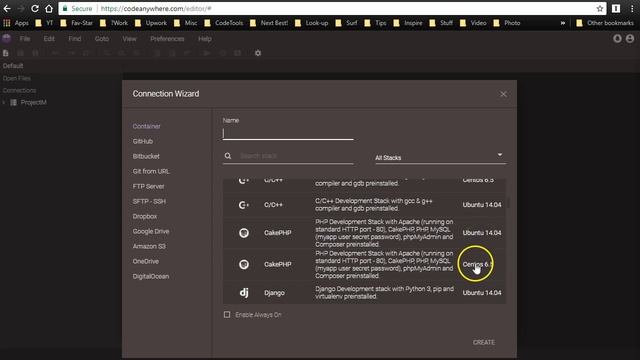
Task: Open the File menu
Action: pos(25,39)
